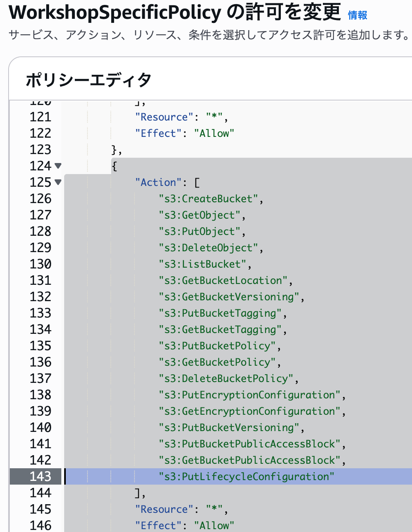412x532 pixels.
Task: Select line number 143 in the gutter
Action: [41, 476]
